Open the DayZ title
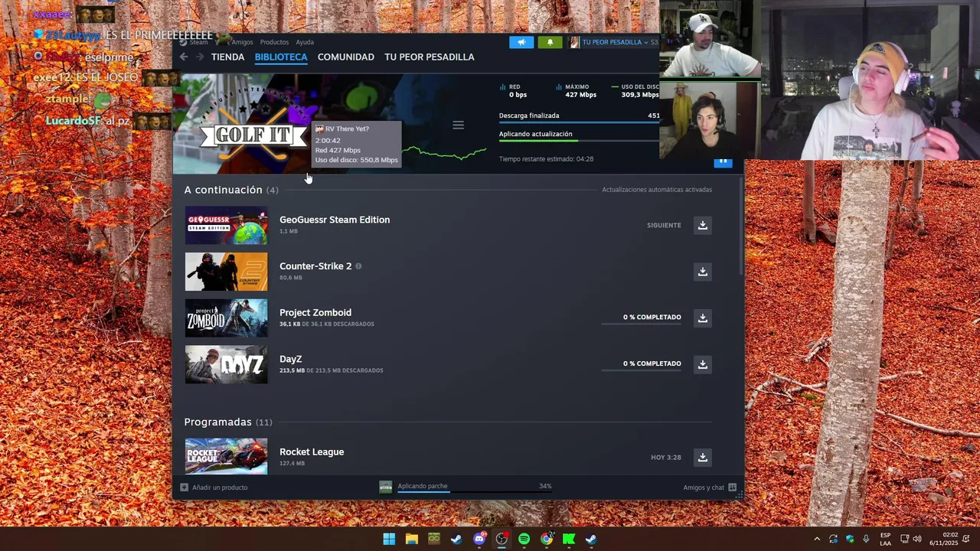 291,359
